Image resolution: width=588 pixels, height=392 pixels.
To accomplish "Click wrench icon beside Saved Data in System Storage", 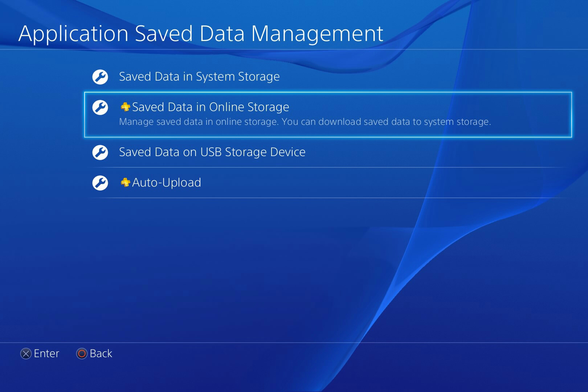I will point(100,77).
